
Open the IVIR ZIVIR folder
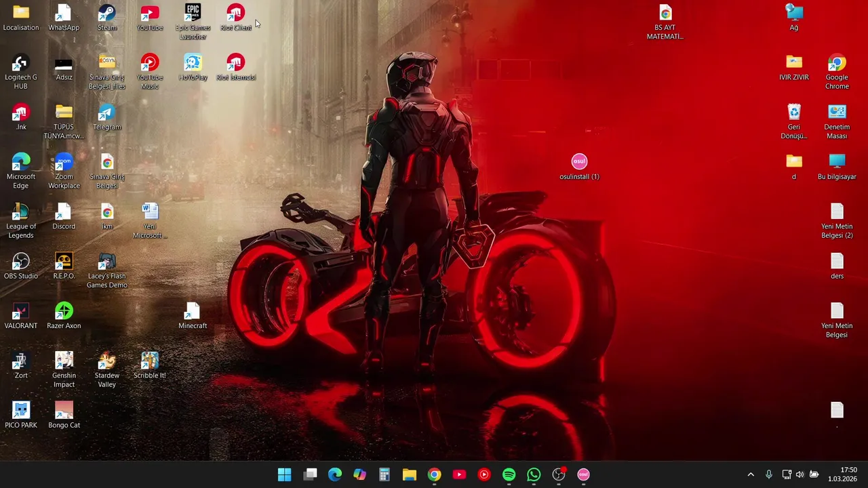[x=794, y=68]
